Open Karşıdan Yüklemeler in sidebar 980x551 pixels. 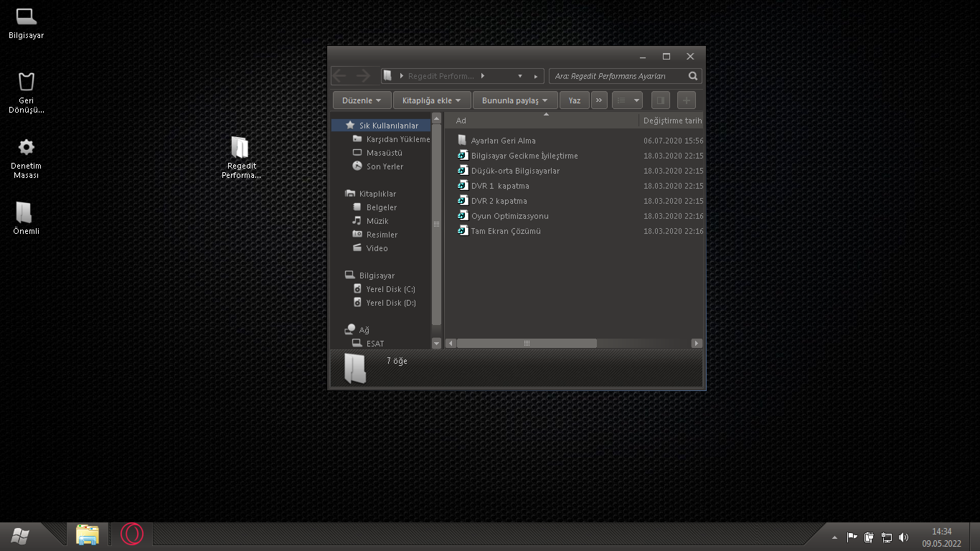point(392,139)
